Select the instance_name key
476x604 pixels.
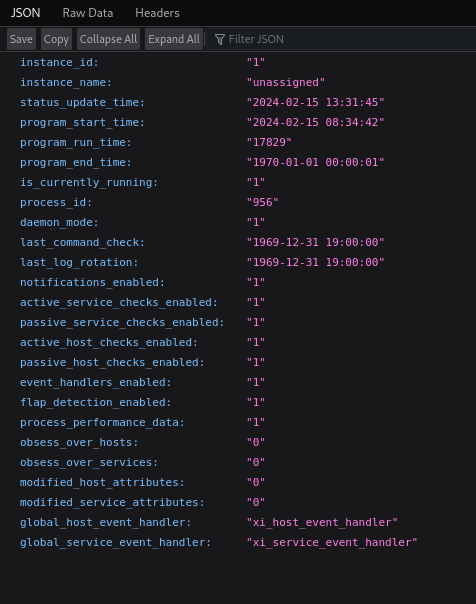[66, 82]
